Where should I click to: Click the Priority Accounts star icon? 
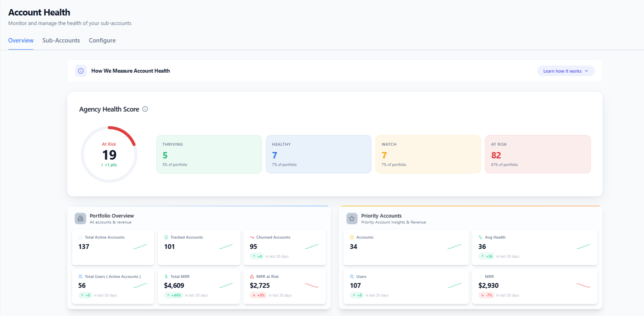[x=352, y=219]
